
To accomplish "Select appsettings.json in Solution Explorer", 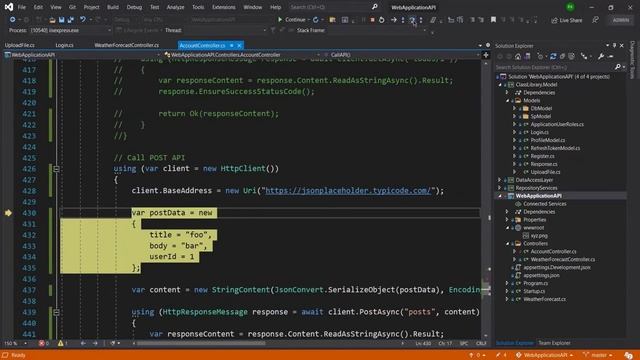I will pos(541,275).
